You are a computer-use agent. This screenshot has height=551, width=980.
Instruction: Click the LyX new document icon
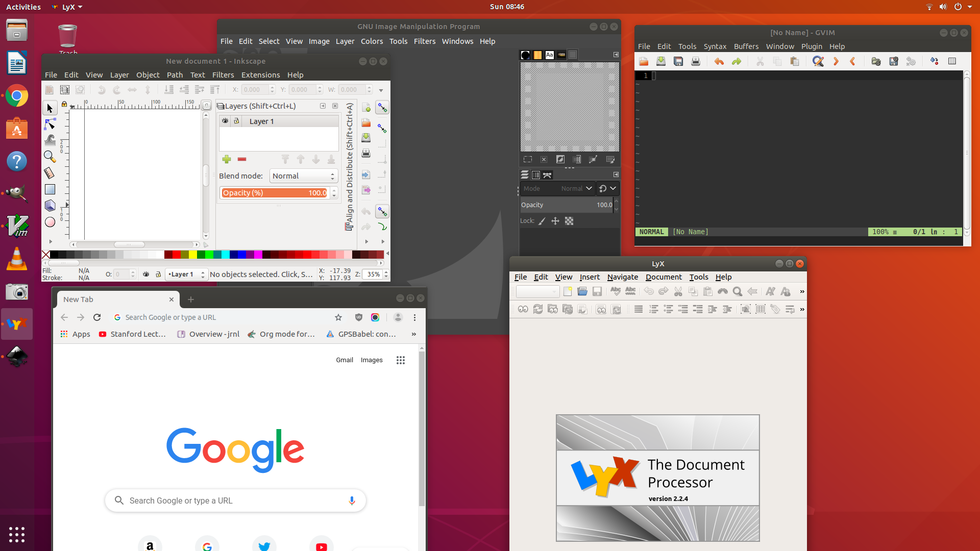pyautogui.click(x=568, y=291)
